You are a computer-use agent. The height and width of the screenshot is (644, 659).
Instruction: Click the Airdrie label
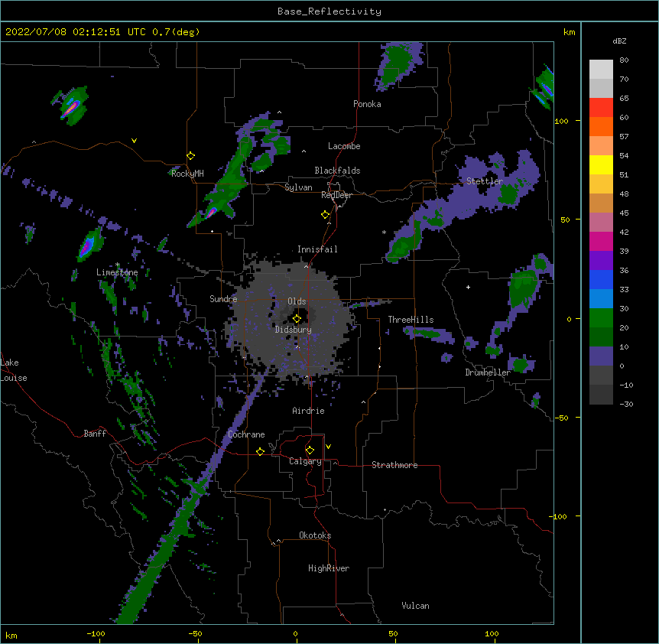tap(309, 411)
